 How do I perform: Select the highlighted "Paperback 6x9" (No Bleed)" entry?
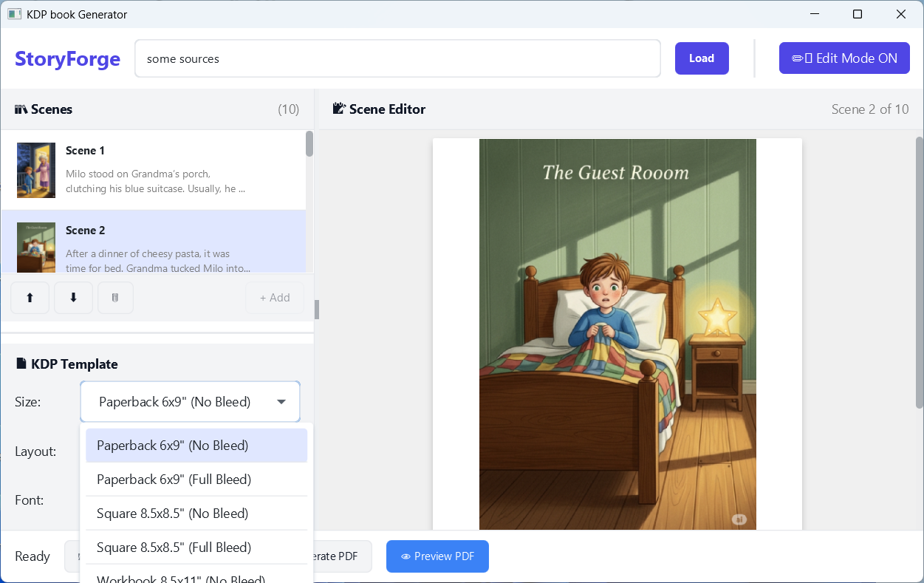click(x=172, y=445)
